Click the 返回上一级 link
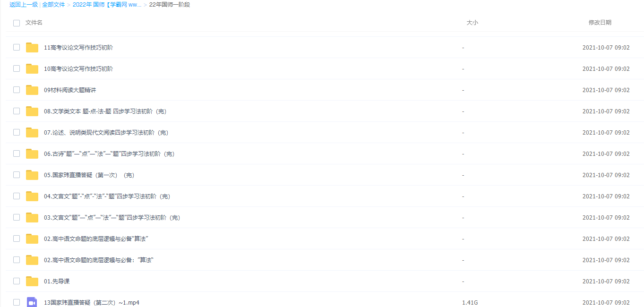This screenshot has width=644, height=307. click(x=24, y=5)
